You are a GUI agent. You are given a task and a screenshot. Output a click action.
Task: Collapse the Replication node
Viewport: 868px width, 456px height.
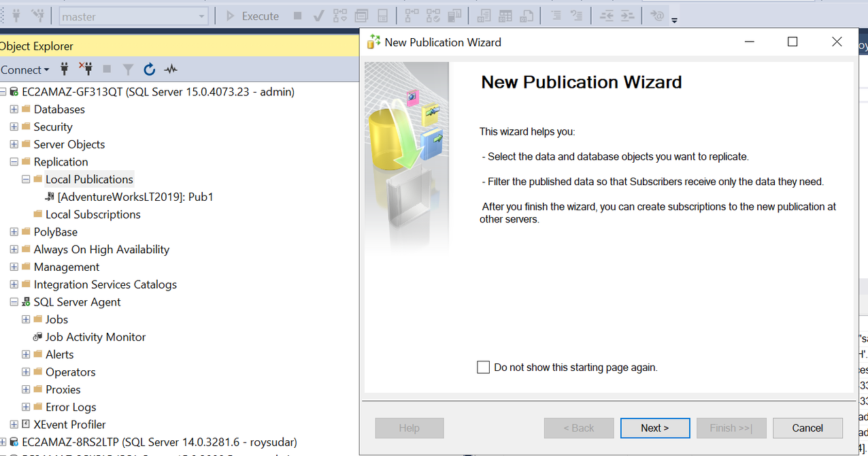pyautogui.click(x=14, y=161)
